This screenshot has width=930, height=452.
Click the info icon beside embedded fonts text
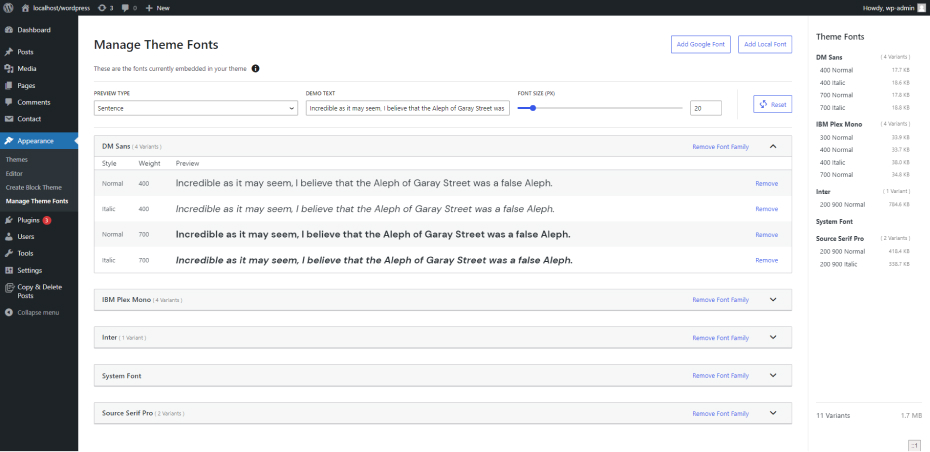pos(256,68)
